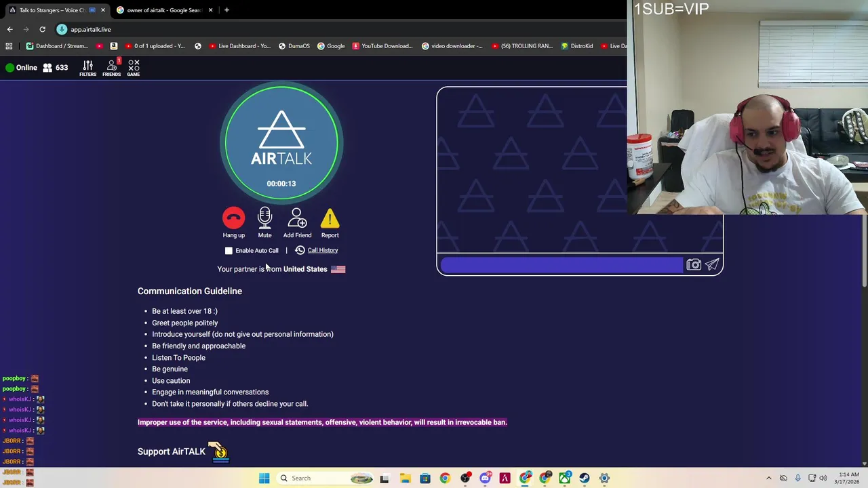
Task: Click 'Engage in meaningful conversations' text
Action: pos(210,392)
